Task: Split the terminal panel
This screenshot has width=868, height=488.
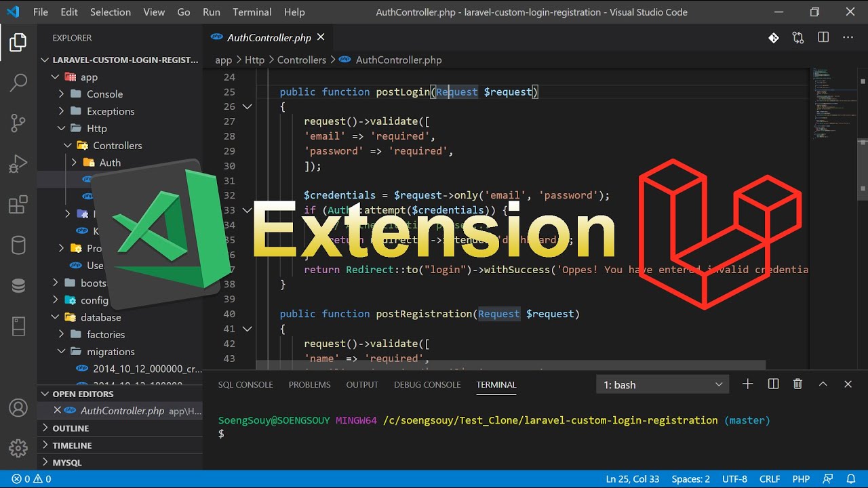Action: coord(773,384)
